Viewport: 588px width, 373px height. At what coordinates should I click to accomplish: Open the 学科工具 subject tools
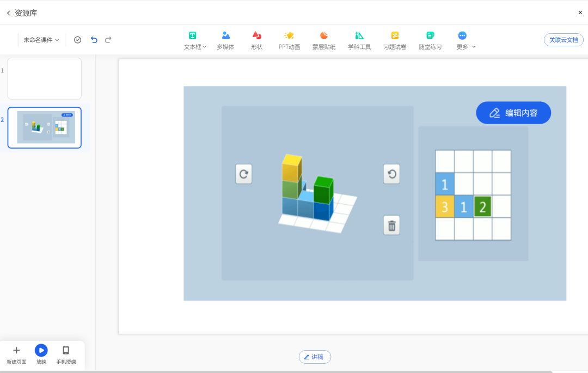coord(359,40)
